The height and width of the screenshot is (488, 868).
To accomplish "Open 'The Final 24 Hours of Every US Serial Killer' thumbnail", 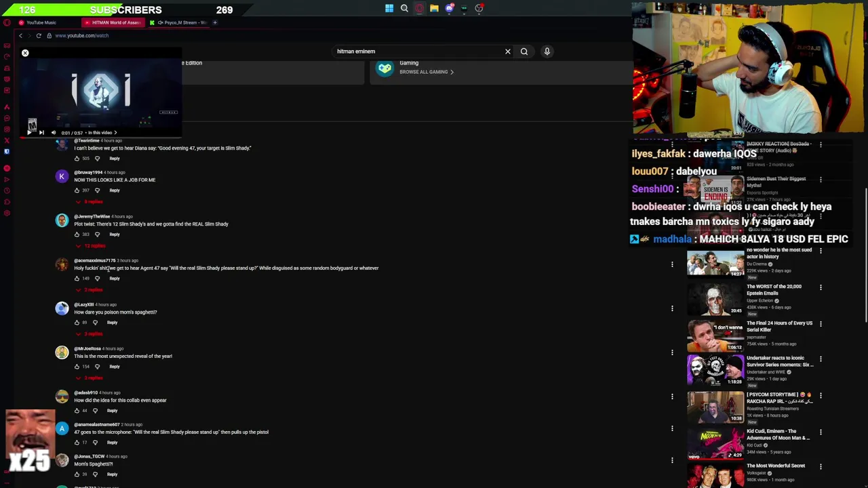I will click(715, 336).
